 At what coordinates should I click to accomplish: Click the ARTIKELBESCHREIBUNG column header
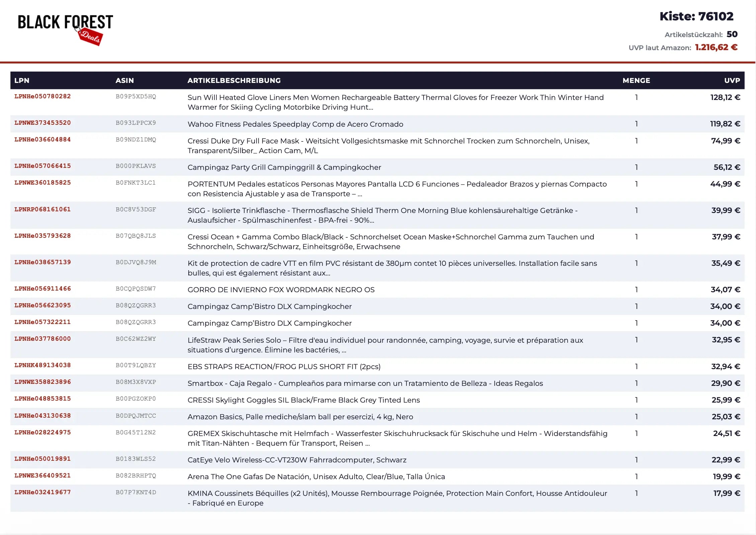coord(234,81)
